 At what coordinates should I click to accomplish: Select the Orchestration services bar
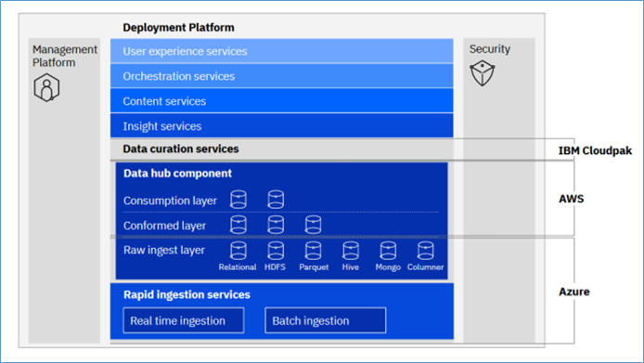pos(282,76)
